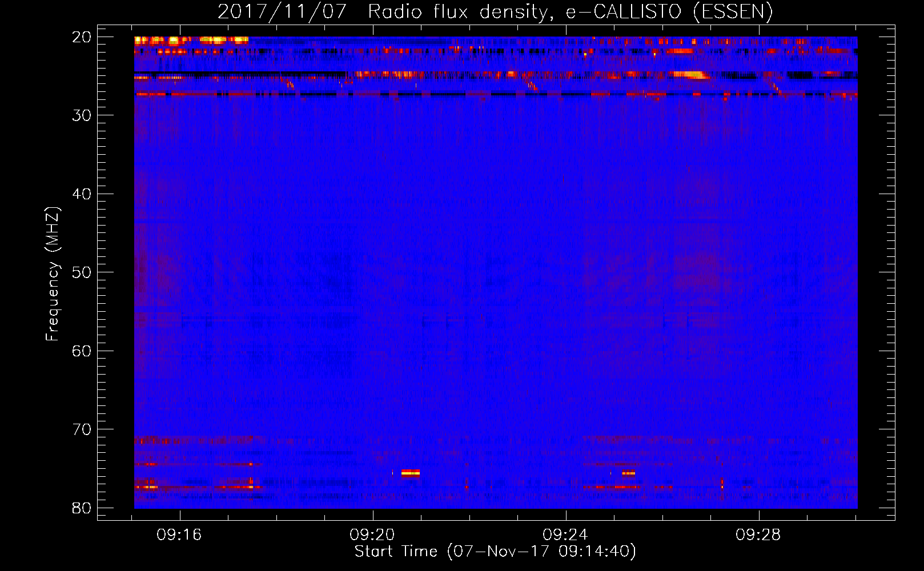The height and width of the screenshot is (571, 924).
Task: Click the plot title "Radio flux density, e-CALLISTO (ESSEN)"
Action: click(571, 11)
